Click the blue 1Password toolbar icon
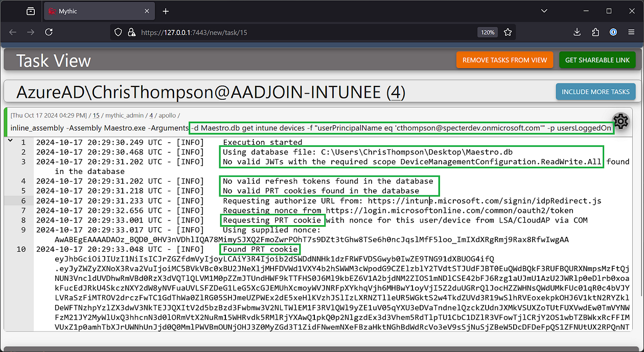 (x=613, y=32)
